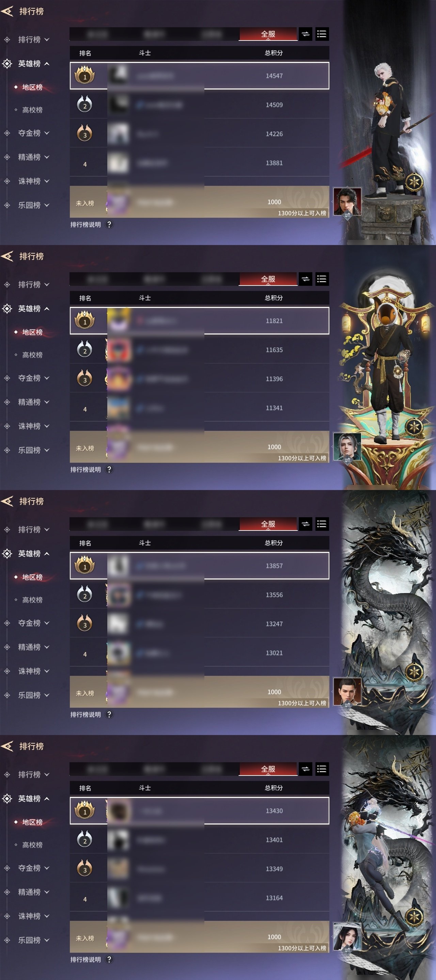The width and height of the screenshot is (436, 980).
Task: Click the rank 3 bronze badge beside score 11396
Action: tap(84, 378)
